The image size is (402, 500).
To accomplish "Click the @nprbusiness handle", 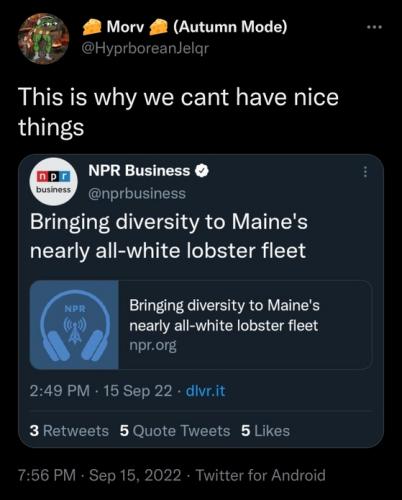I will tap(137, 193).
